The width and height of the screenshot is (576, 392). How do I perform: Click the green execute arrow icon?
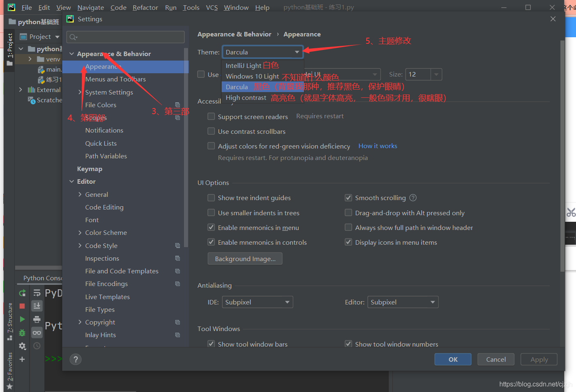click(x=22, y=319)
